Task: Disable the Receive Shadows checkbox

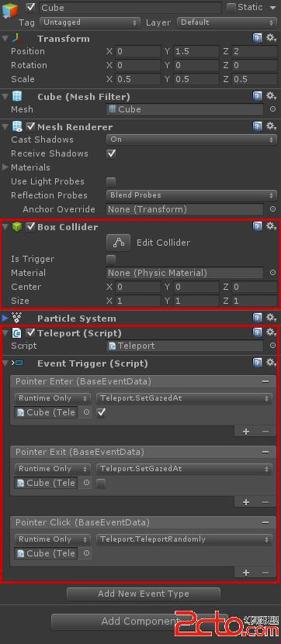Action: coord(111,153)
